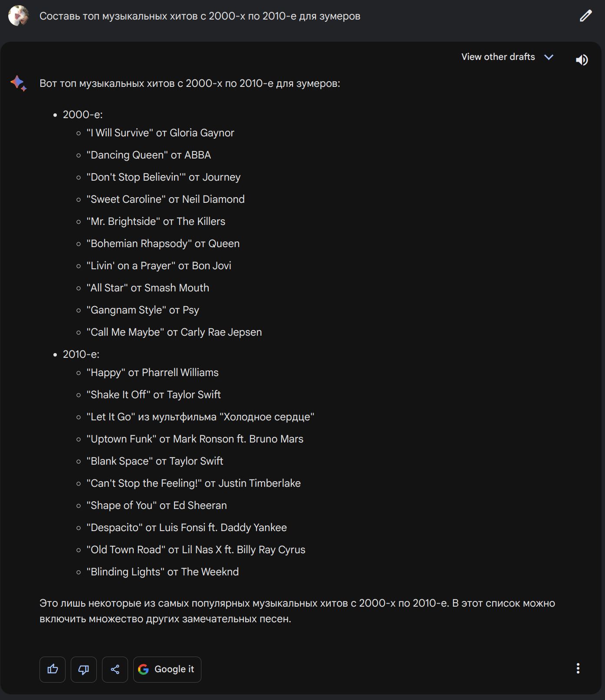Click the response intro sentence "Вот топ музыкальных хитов"
The width and height of the screenshot is (605, 700).
[190, 83]
